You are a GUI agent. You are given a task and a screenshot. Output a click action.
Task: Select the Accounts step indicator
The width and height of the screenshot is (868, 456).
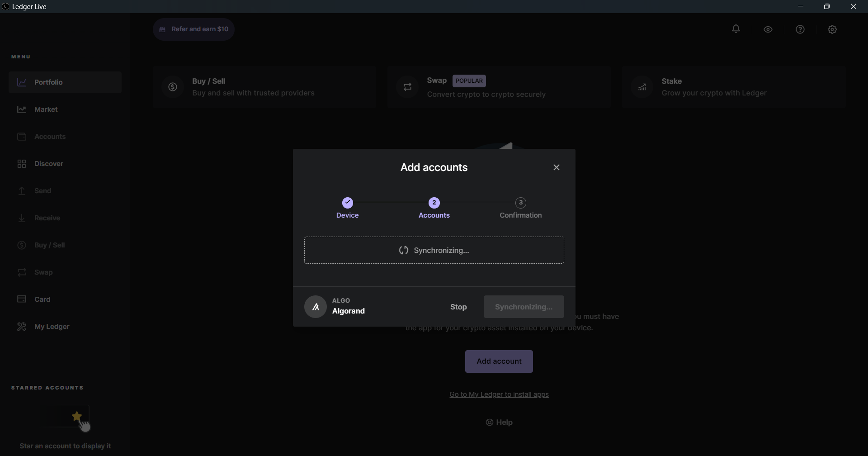434,202
